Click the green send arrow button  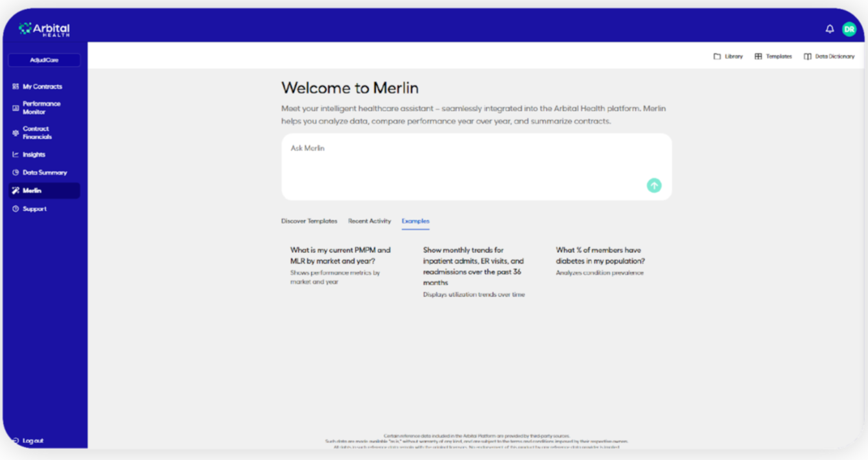(654, 186)
